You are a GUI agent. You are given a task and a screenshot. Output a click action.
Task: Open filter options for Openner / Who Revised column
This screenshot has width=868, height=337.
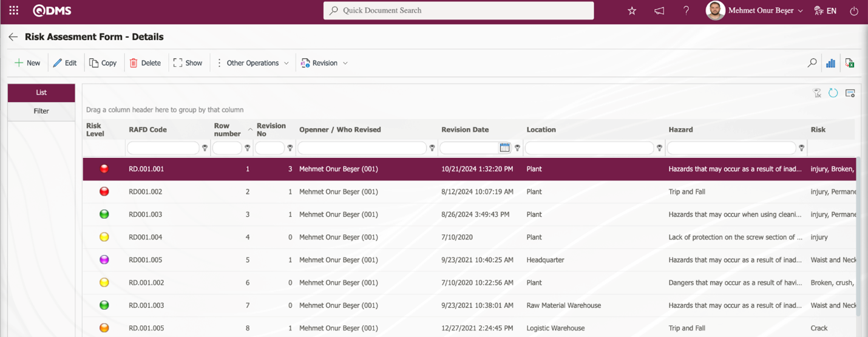(432, 148)
